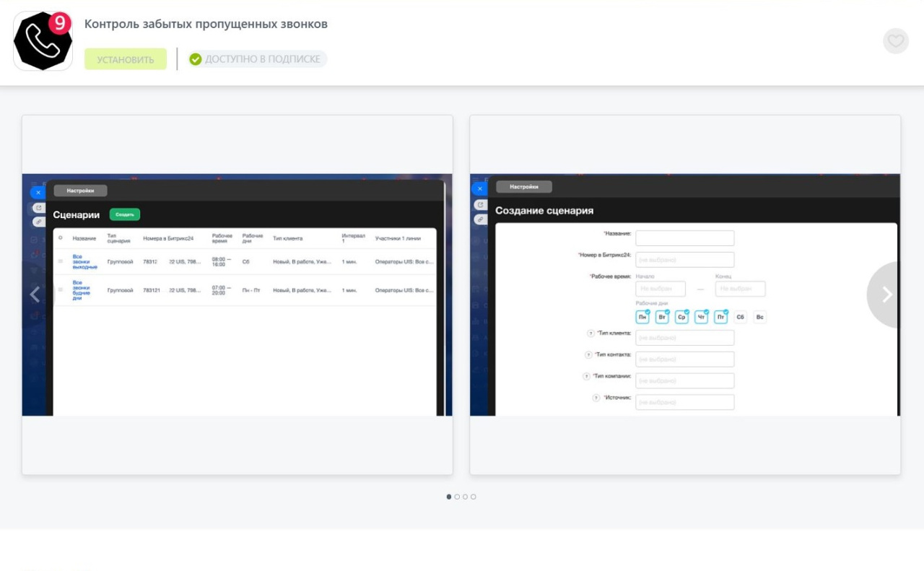924x571 pixels.
Task: Click question mark icon beside Тип клиента
Action: point(590,334)
